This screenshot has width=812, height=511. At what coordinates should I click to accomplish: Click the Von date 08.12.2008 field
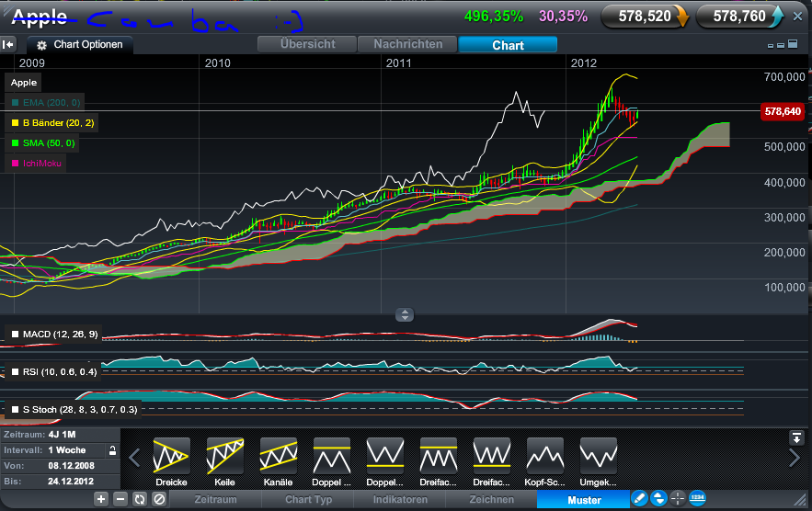pos(60,466)
